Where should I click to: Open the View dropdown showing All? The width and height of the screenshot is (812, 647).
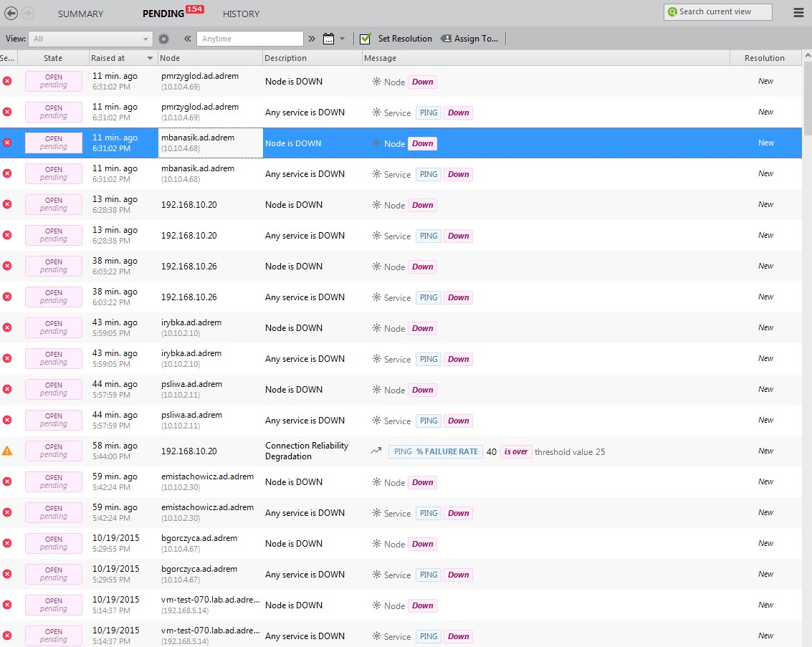91,39
